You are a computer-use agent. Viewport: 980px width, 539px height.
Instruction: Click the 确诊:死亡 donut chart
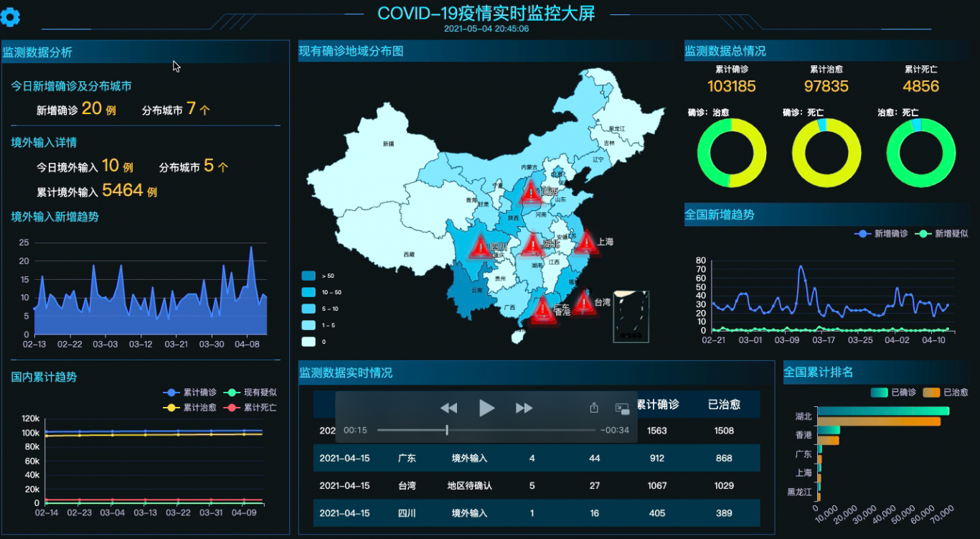point(826,153)
